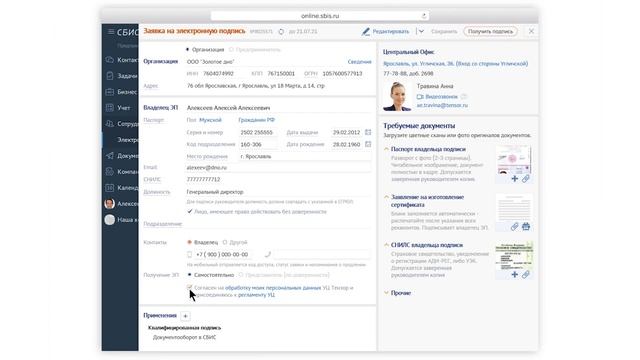Image resolution: width=640 pixels, height=360 pixels.
Task: Click the Сотрудники sidebar icon
Action: (x=109, y=124)
